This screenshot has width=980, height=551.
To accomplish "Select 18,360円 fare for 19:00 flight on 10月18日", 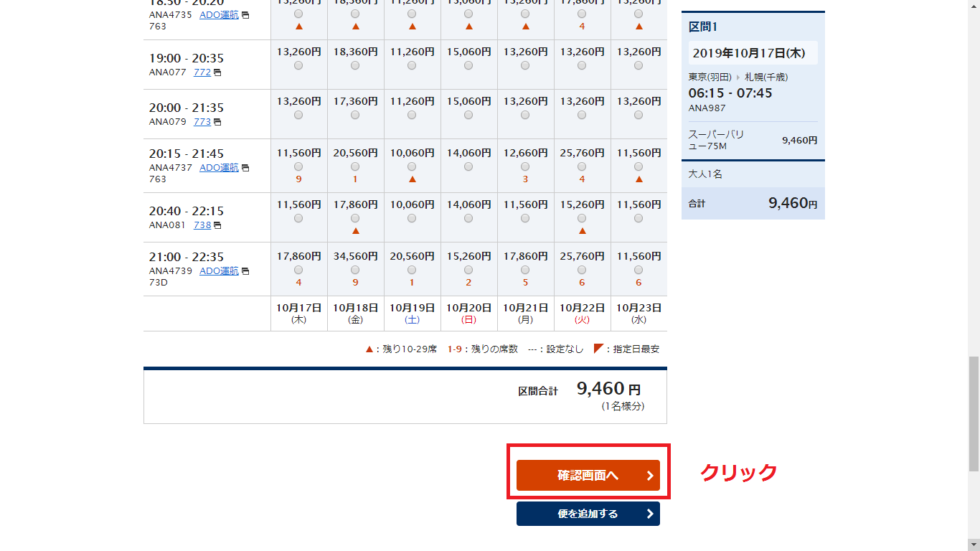I will 355,65.
